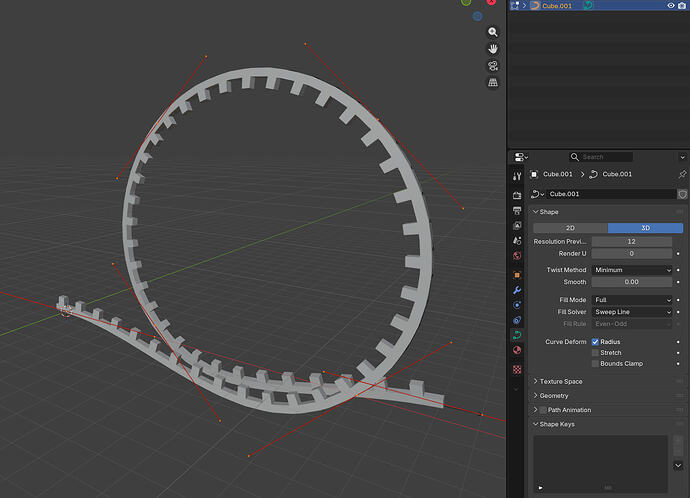Switch perspective/orthographic with grid icon

point(493,83)
